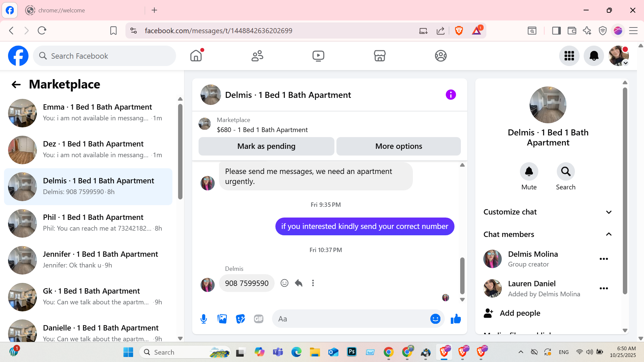Open the Share this page icon
The height and width of the screenshot is (362, 644).
click(x=441, y=31)
